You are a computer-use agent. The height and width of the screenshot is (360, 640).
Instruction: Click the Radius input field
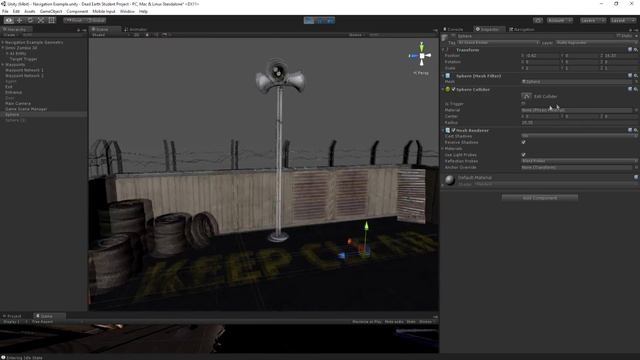(x=579, y=122)
